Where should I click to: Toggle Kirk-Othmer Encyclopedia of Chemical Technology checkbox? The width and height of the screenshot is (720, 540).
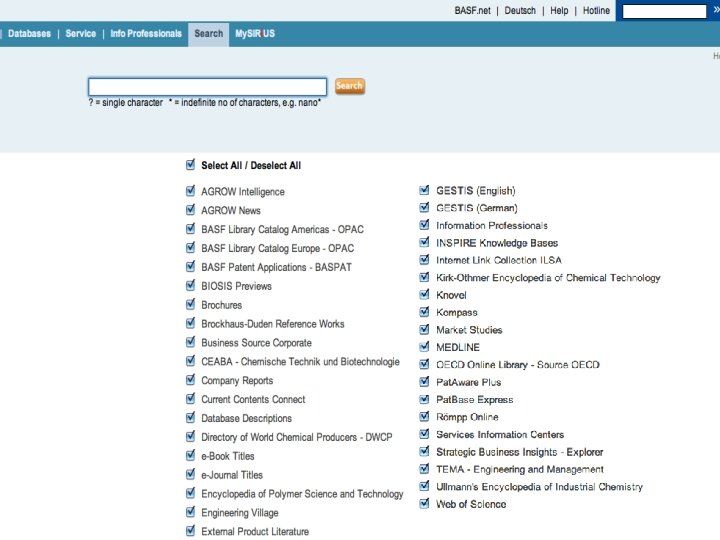coord(425,277)
